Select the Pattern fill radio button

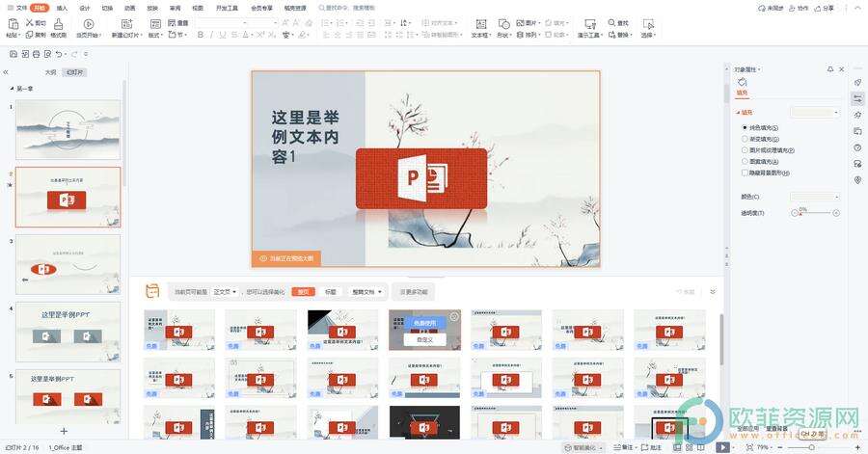coord(745,162)
